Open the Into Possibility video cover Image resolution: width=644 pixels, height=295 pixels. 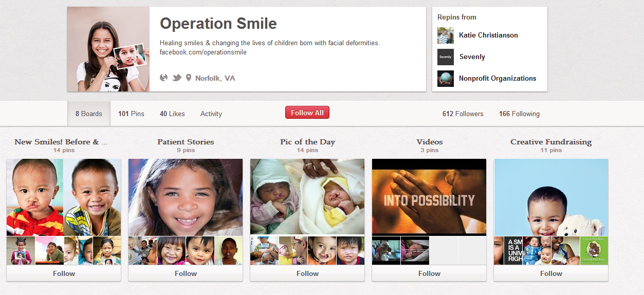click(429, 197)
